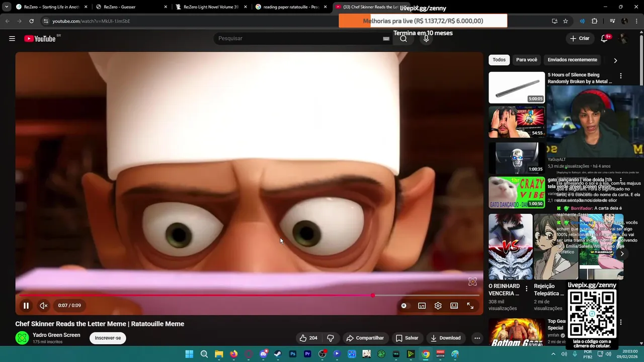Open options for O REINHARD VENCERIA short
The image size is (644, 362).
[x=527, y=289]
